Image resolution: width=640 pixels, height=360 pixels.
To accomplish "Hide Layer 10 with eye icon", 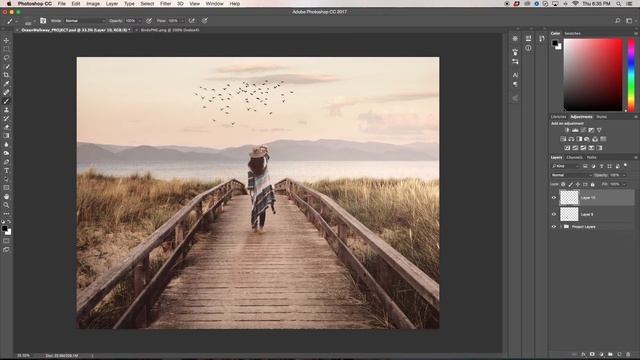I will tap(554, 198).
